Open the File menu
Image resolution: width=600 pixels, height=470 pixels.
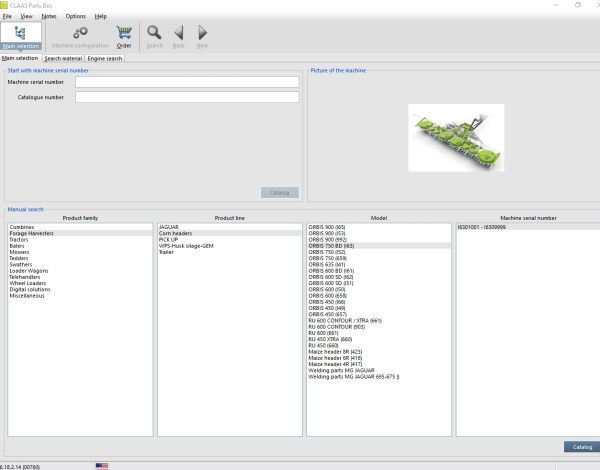(7, 16)
